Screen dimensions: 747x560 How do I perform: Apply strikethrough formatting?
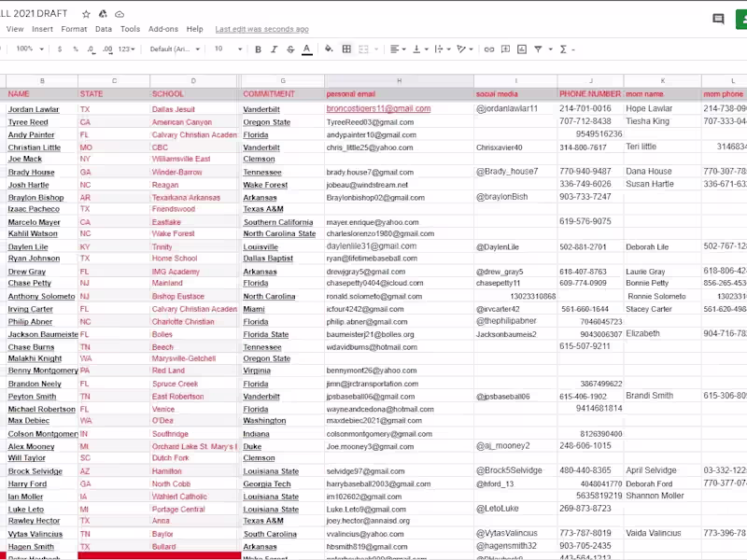pyautogui.click(x=290, y=49)
